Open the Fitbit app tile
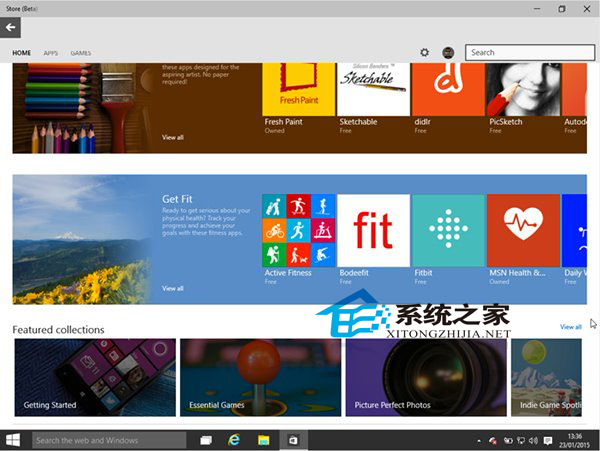This screenshot has width=600, height=451. click(448, 240)
